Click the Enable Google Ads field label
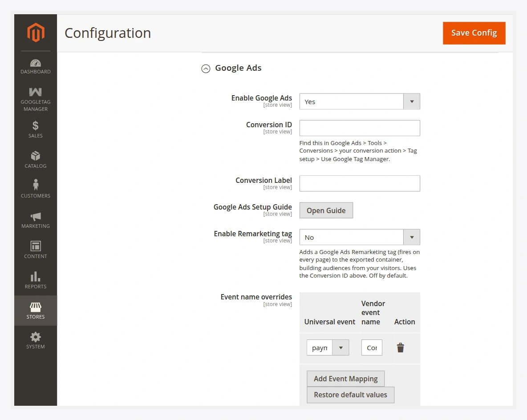The image size is (527, 420). click(x=261, y=98)
